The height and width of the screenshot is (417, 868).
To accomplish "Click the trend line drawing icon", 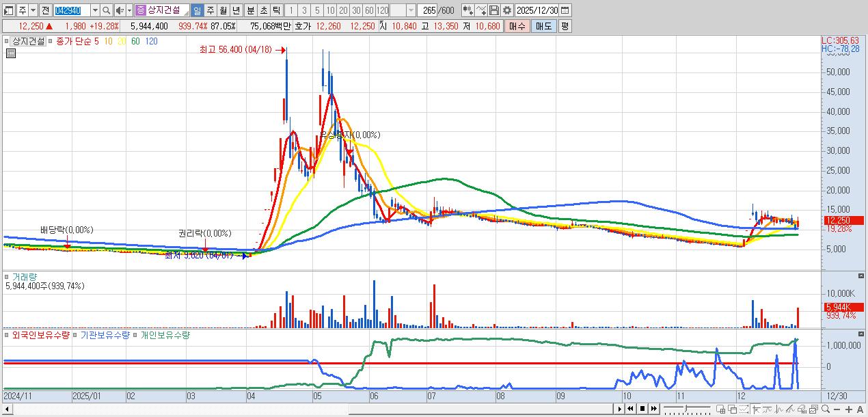I will click(768, 409).
